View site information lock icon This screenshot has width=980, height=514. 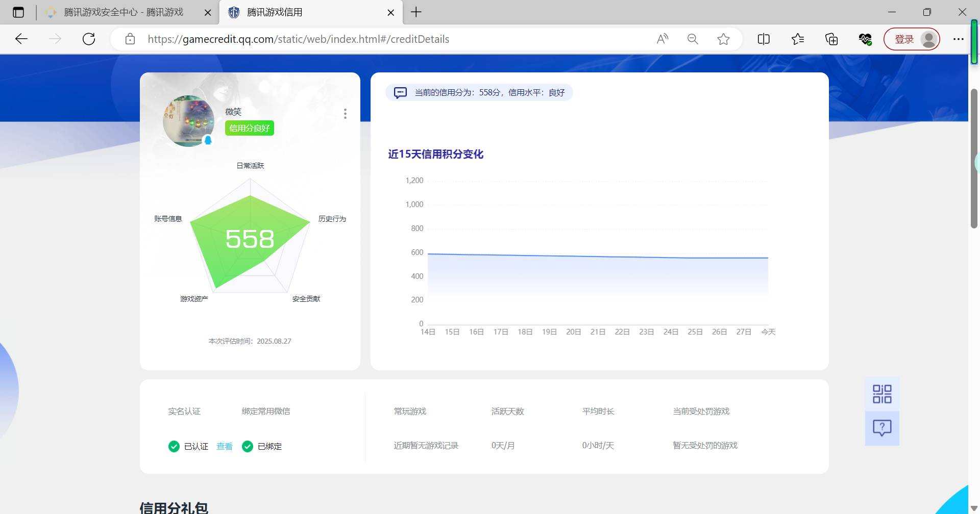click(x=130, y=39)
